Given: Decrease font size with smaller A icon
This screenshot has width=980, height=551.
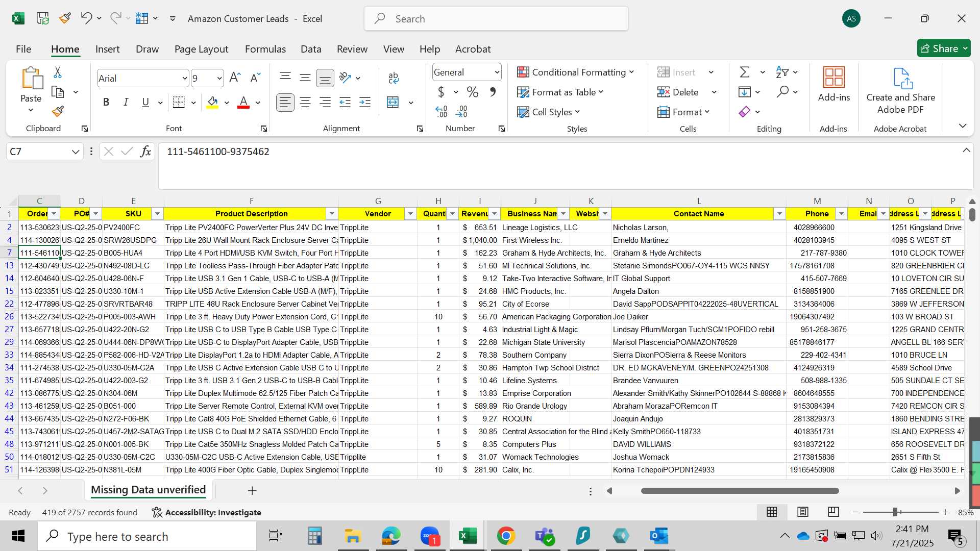Looking at the screenshot, I should pyautogui.click(x=255, y=78).
